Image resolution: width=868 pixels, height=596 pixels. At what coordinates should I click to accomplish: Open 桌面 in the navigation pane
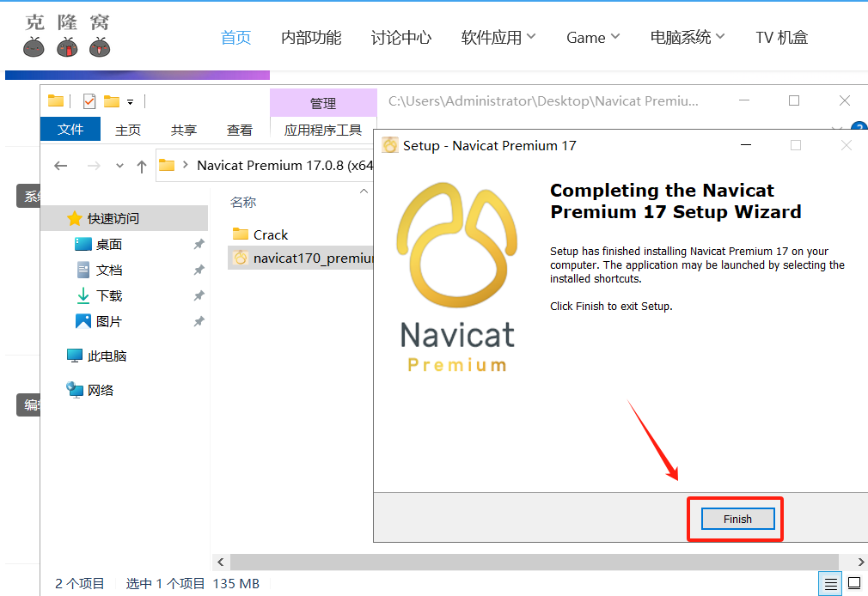tap(109, 244)
